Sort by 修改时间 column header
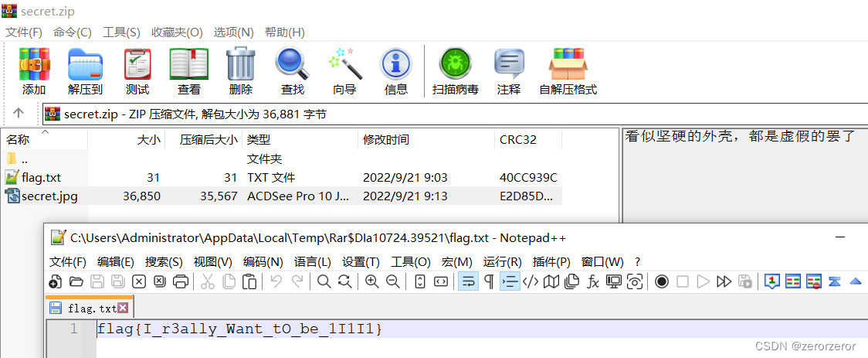This screenshot has width=868, height=358. pos(426,140)
